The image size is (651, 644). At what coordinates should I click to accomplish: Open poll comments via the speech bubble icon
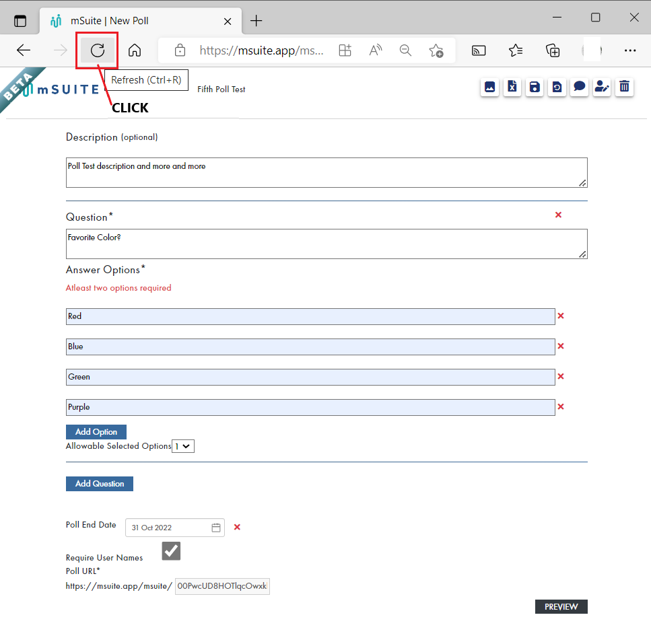click(579, 87)
